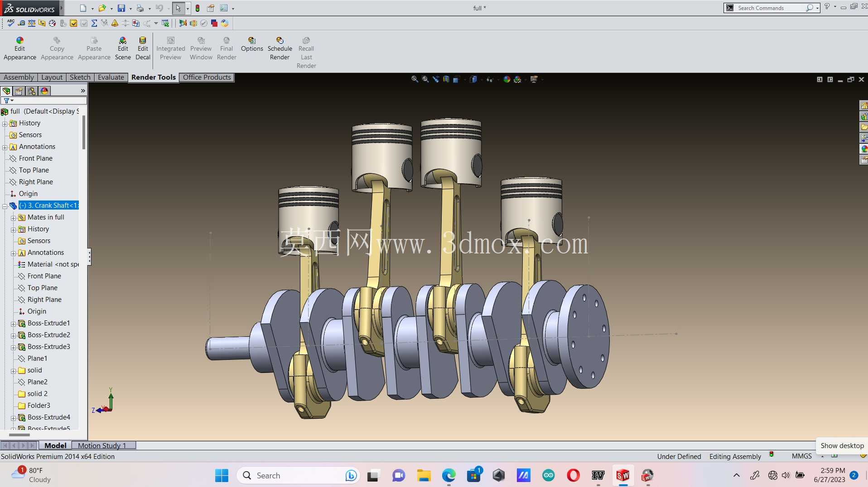868x487 pixels.
Task: Select Folder3 in the feature tree
Action: point(39,406)
